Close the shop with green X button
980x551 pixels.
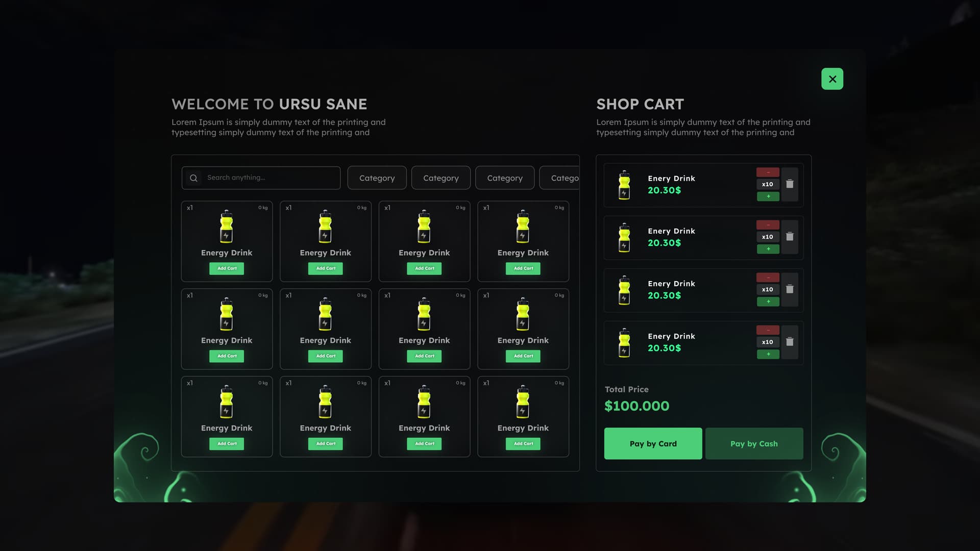[832, 79]
